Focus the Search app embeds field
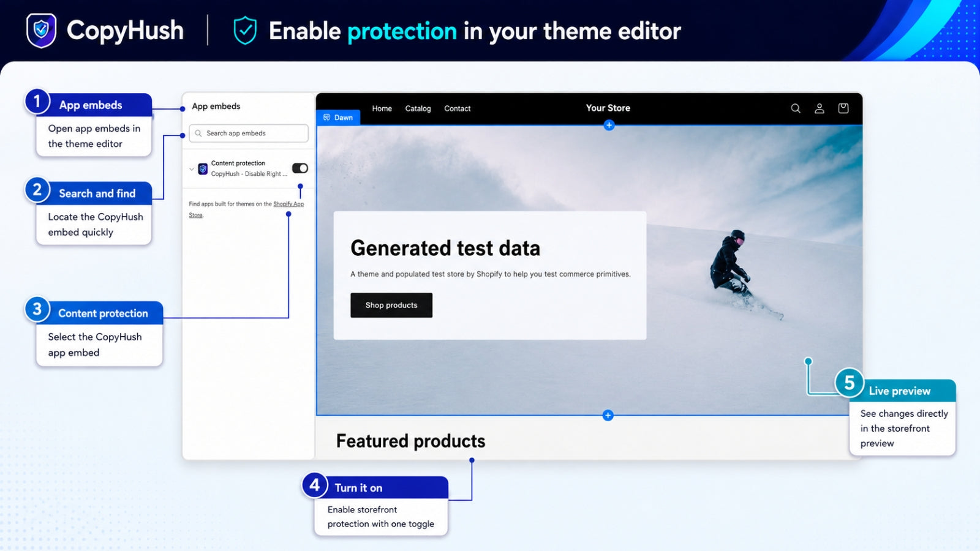This screenshot has width=980, height=551. [x=249, y=133]
